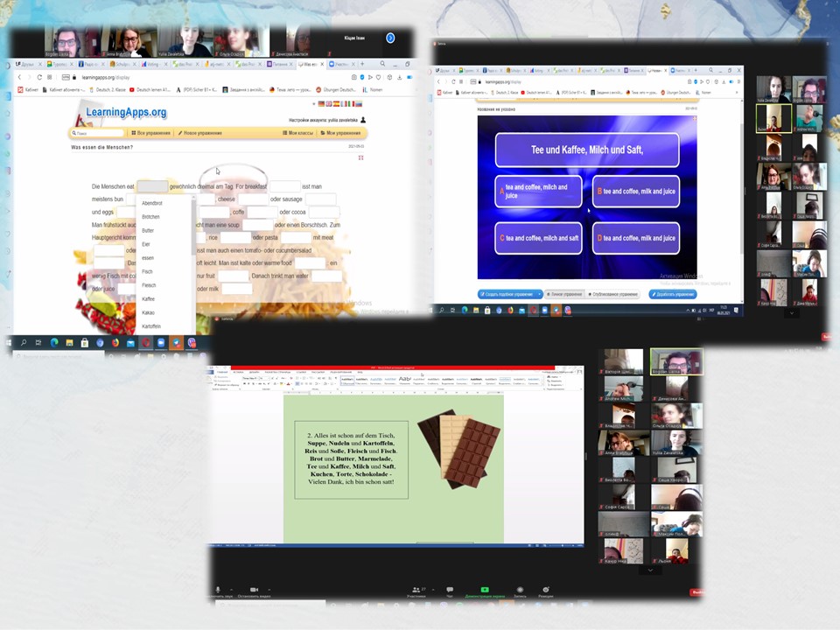Open the Zoom chat icon
This screenshot has height=630, width=840.
coord(450,591)
